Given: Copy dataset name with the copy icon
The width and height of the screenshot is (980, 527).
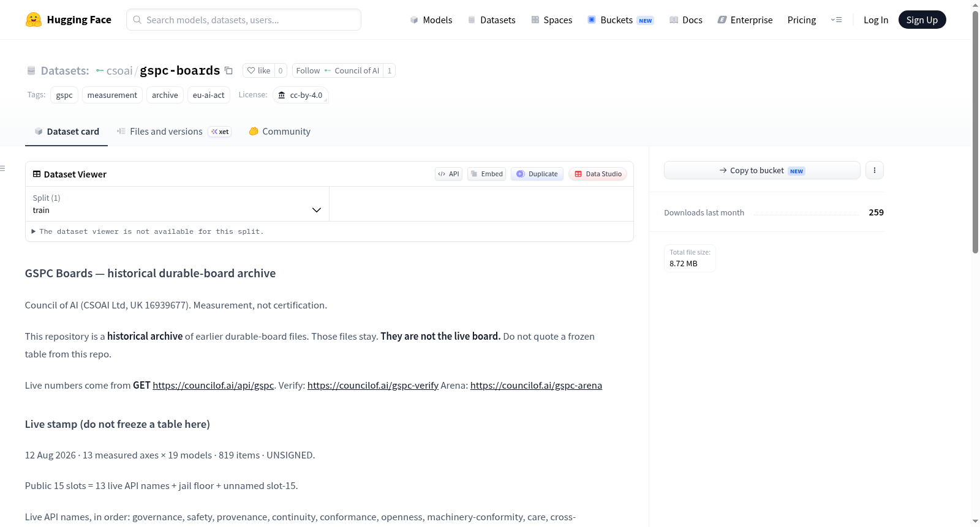Looking at the screenshot, I should click(x=228, y=70).
